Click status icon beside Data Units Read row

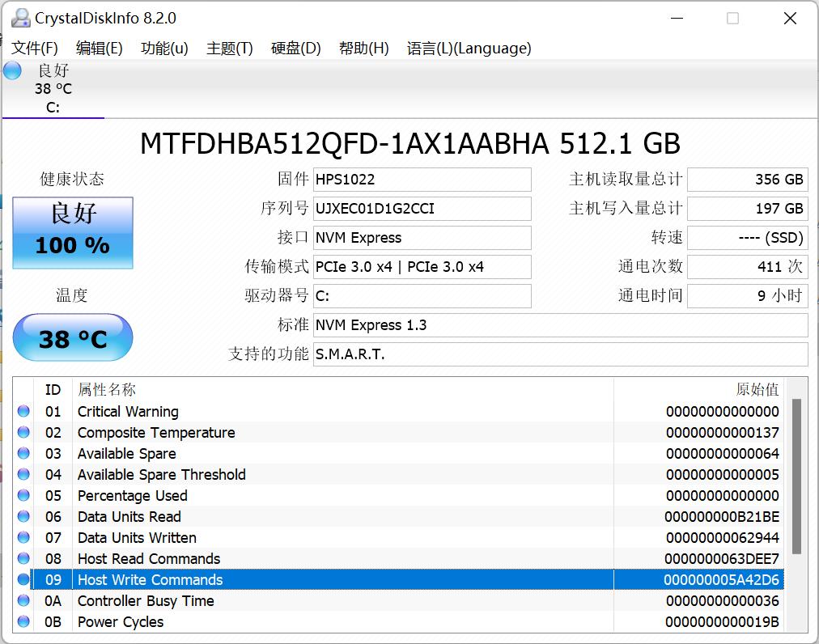coord(23,516)
